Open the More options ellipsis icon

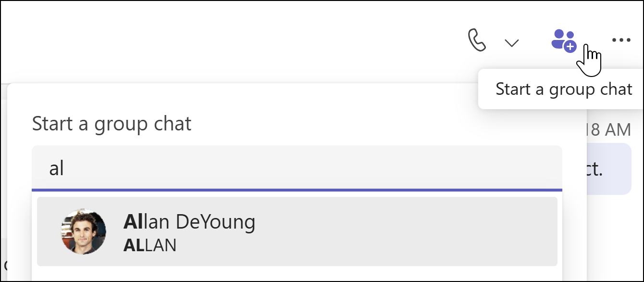pyautogui.click(x=621, y=40)
